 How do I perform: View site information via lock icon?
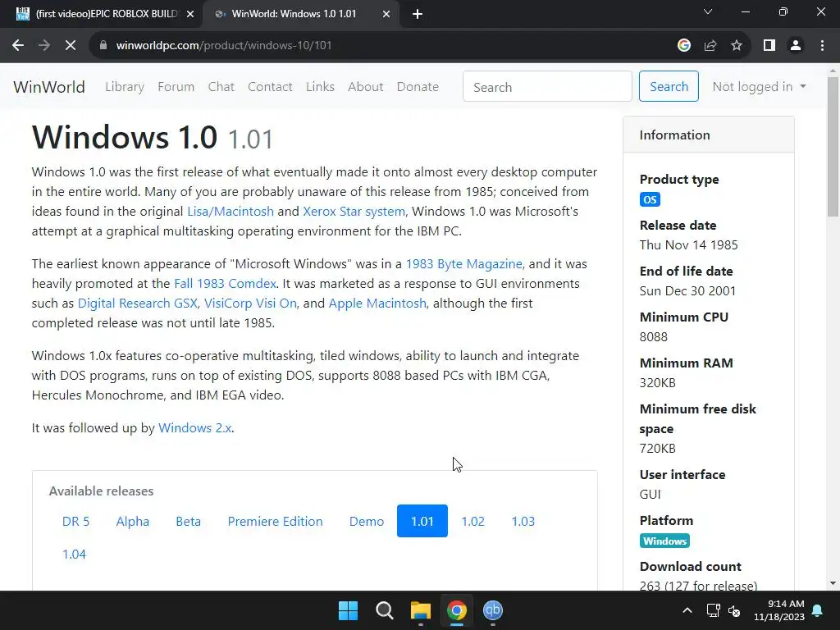103,46
